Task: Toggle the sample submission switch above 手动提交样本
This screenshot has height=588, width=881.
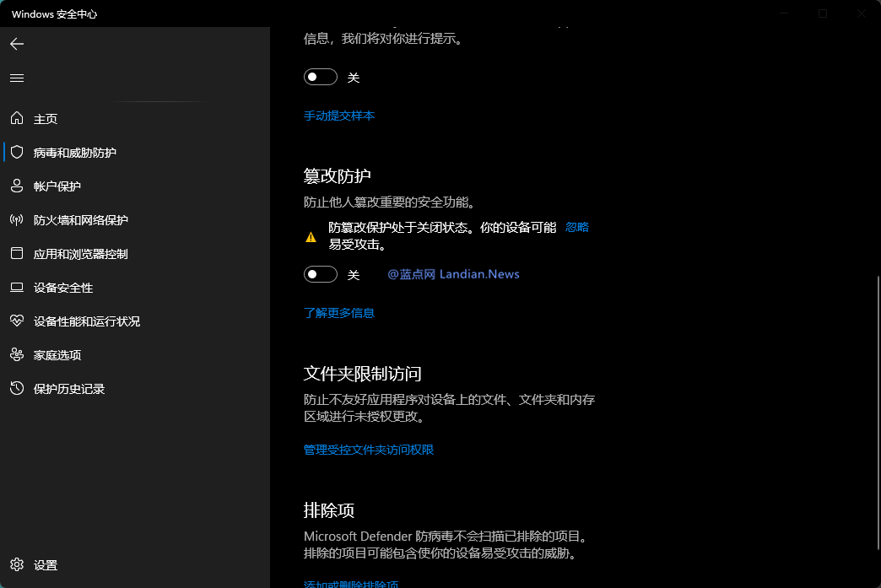Action: click(x=321, y=77)
